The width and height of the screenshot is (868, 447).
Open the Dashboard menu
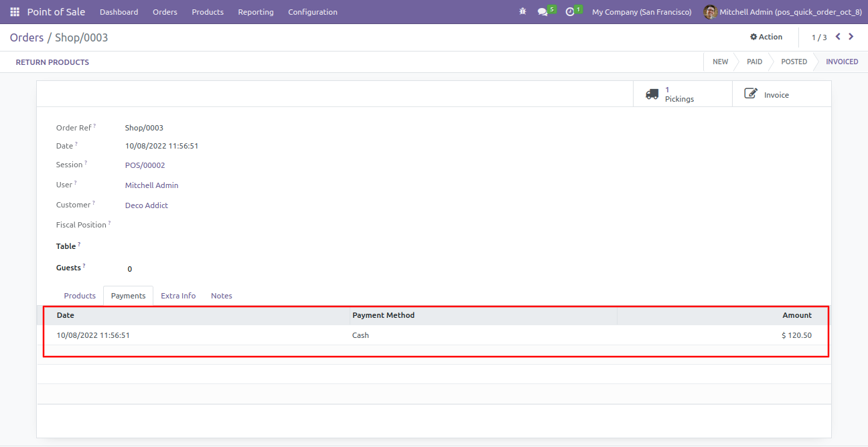pos(119,12)
